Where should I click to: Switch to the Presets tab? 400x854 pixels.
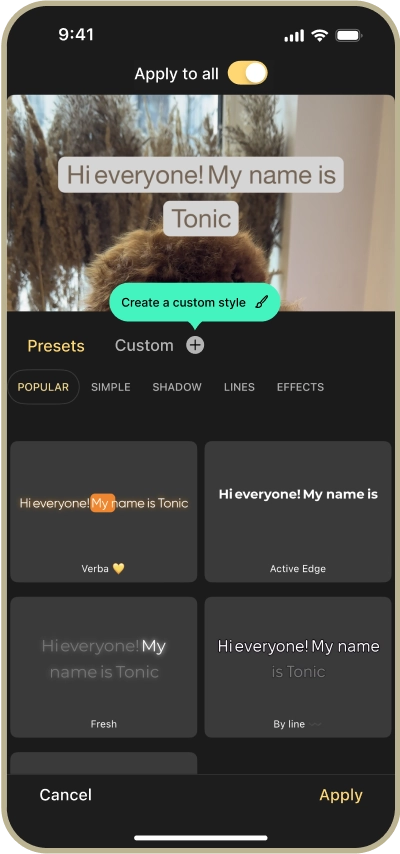pyautogui.click(x=56, y=346)
